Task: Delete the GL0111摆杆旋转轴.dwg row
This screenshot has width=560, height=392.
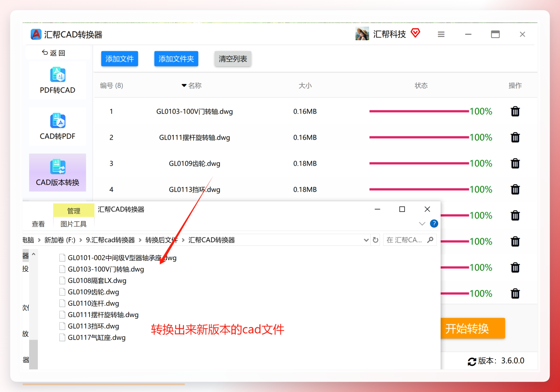Action: click(515, 137)
